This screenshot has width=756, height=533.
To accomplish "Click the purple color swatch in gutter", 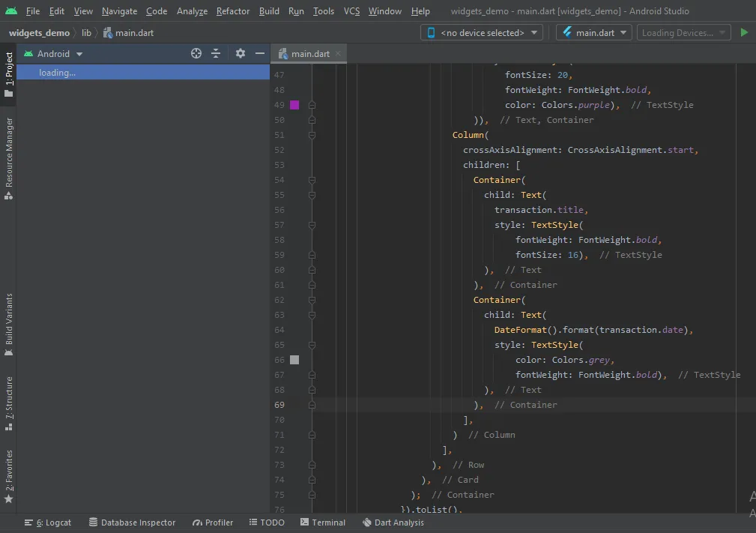I will 294,105.
